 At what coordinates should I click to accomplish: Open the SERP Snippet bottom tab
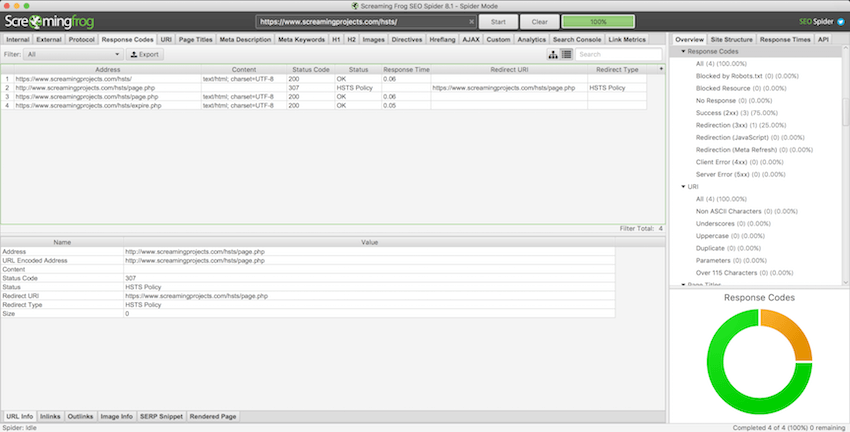(x=161, y=416)
